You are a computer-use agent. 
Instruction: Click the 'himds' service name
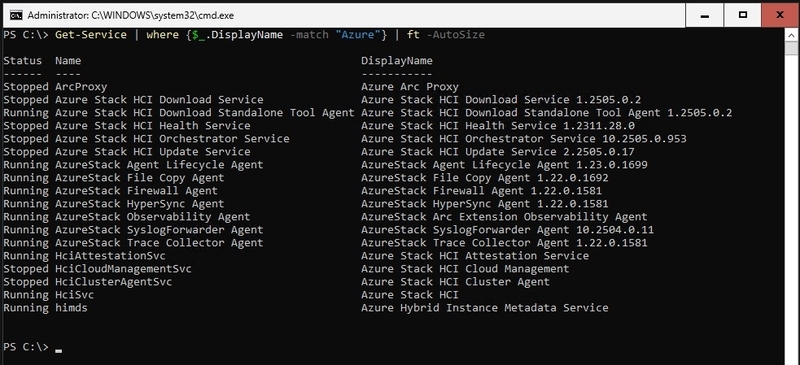pyautogui.click(x=71, y=308)
